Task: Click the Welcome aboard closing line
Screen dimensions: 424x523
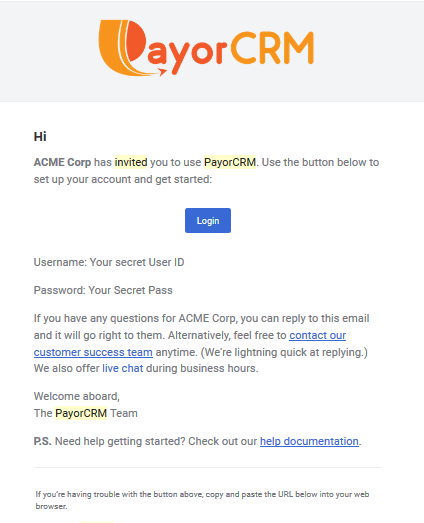Action: click(x=77, y=396)
